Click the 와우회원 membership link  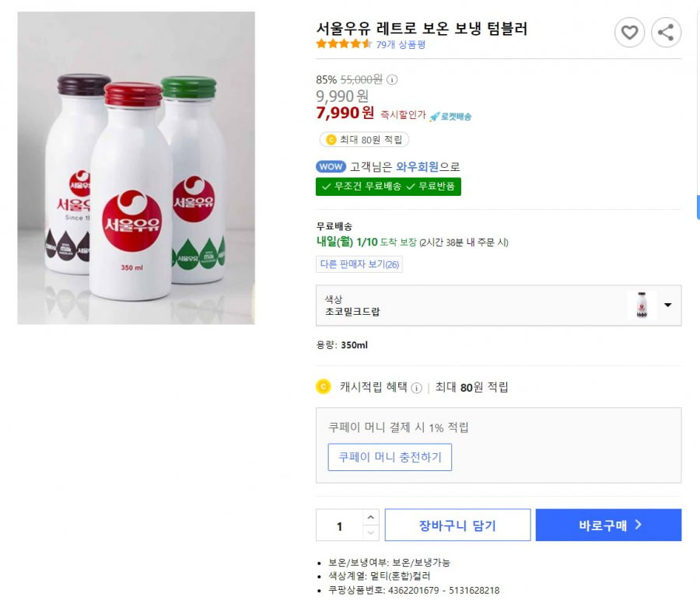pos(418,167)
